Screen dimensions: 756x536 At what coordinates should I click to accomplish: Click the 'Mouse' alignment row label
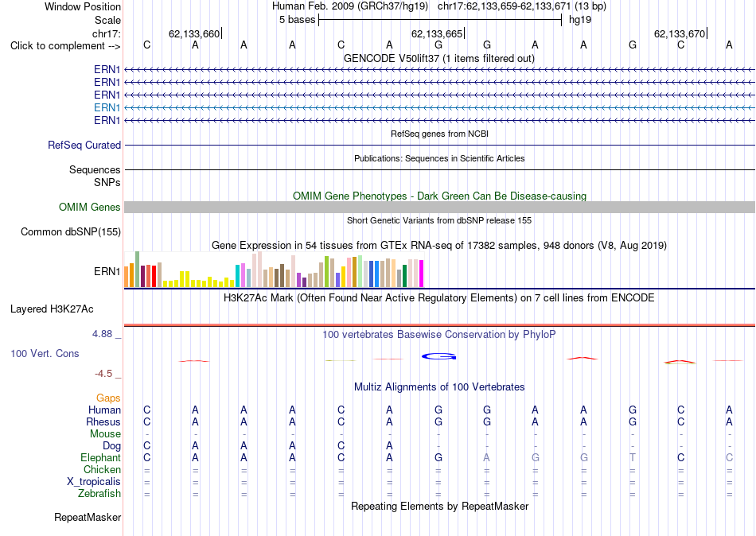(x=105, y=434)
